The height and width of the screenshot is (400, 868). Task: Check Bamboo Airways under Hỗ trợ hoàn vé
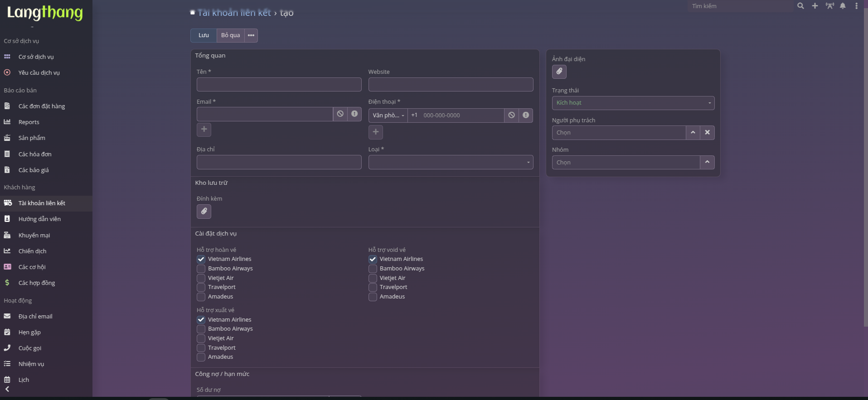[x=201, y=269]
